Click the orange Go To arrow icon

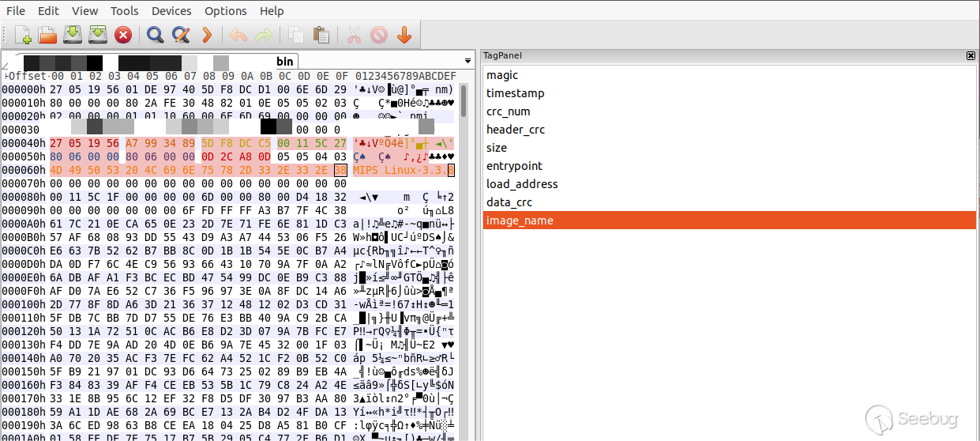tap(207, 35)
